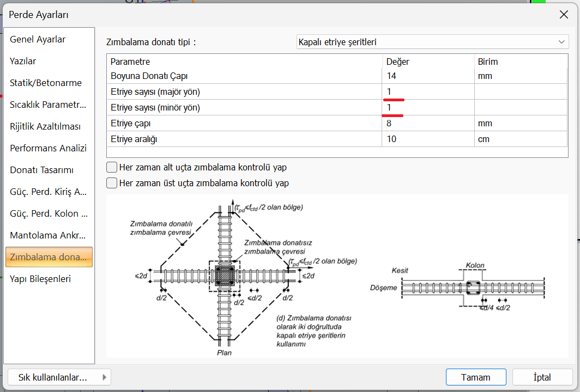
Task: Open Zımbalama donatı tipi dropdown
Action: click(432, 42)
